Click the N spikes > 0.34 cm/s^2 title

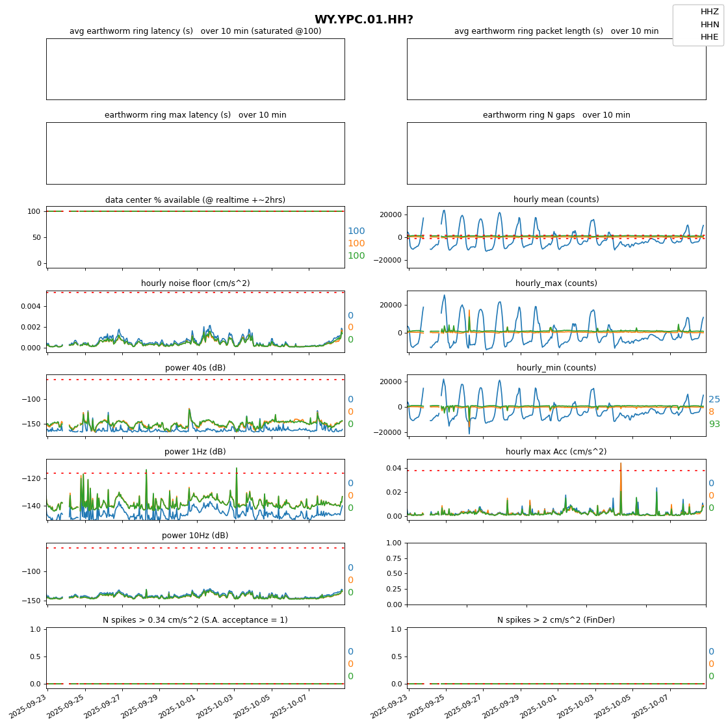pyautogui.click(x=195, y=620)
